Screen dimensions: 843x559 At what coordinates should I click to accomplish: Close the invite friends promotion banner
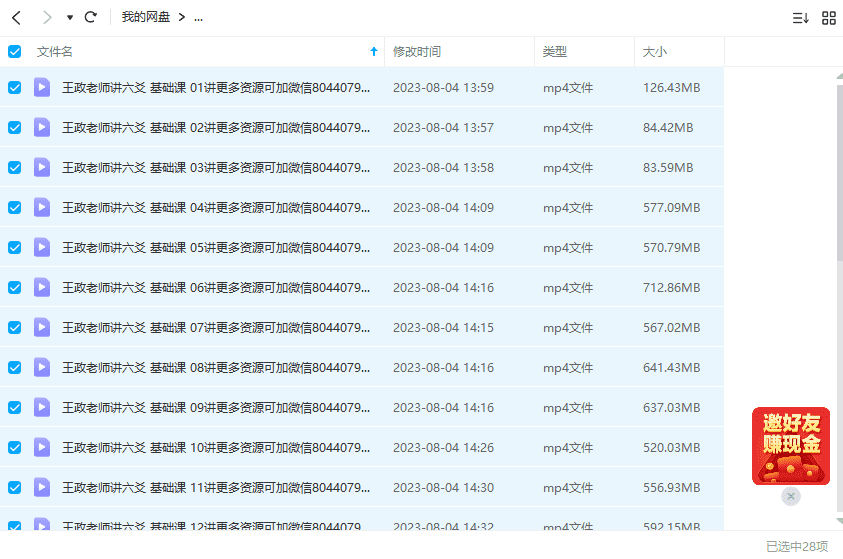click(791, 496)
